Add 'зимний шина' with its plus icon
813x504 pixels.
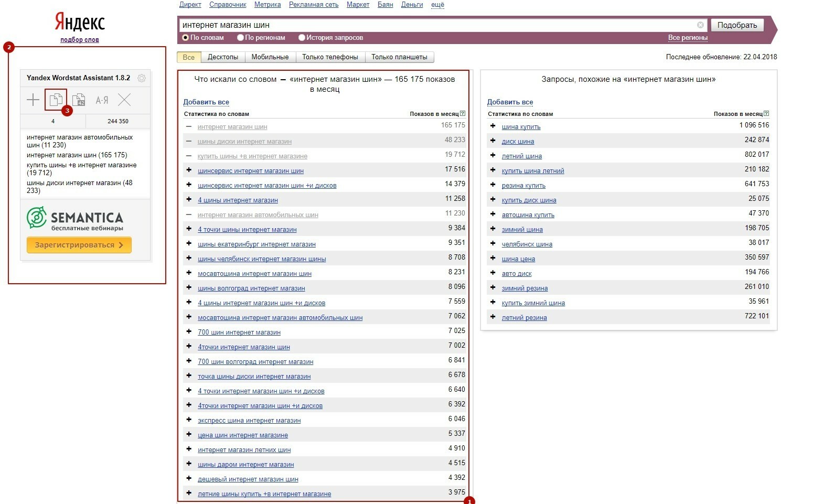[x=493, y=229]
